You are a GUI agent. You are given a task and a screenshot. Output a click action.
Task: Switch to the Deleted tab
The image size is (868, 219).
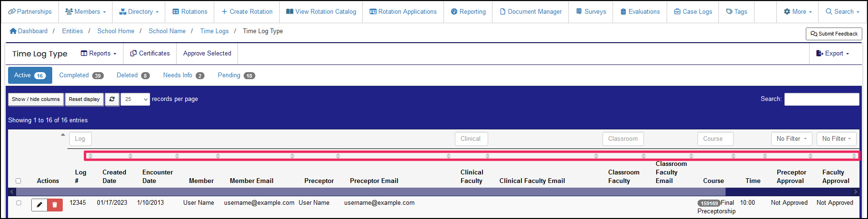pos(133,75)
